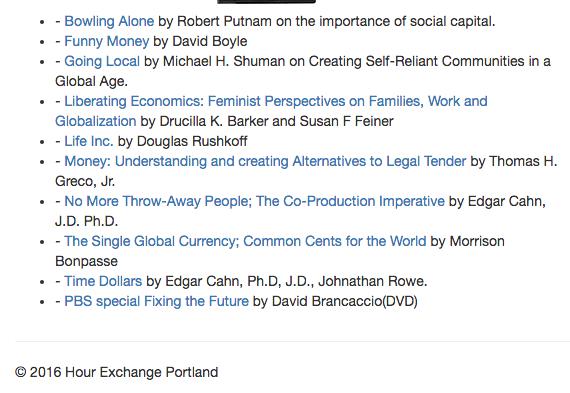Open PBS special Fixing the Future link
The image size is (570, 393).
click(x=156, y=301)
